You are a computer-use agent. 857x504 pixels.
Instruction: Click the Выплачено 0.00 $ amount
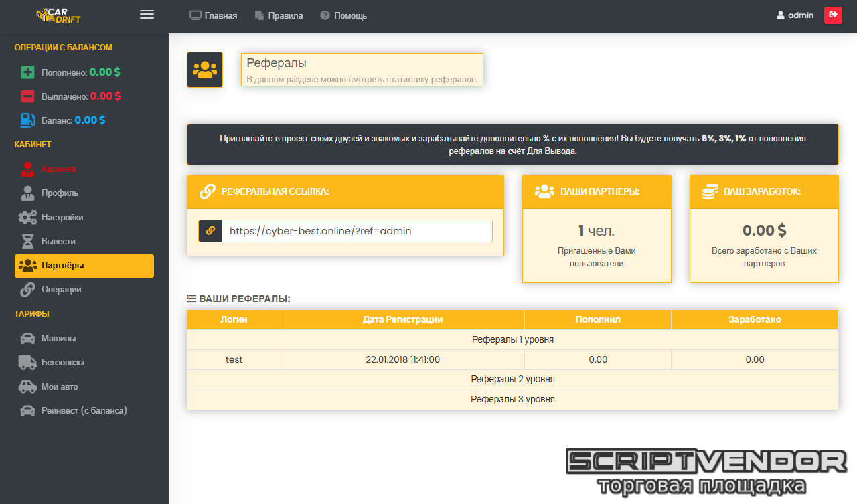106,96
